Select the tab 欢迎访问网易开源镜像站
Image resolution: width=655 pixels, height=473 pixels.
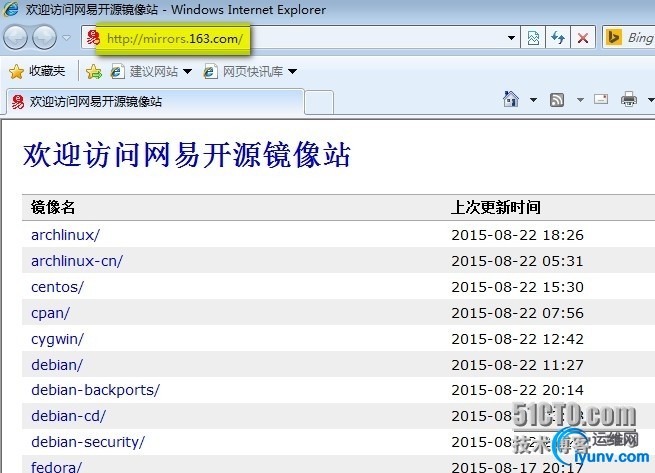pos(155,101)
